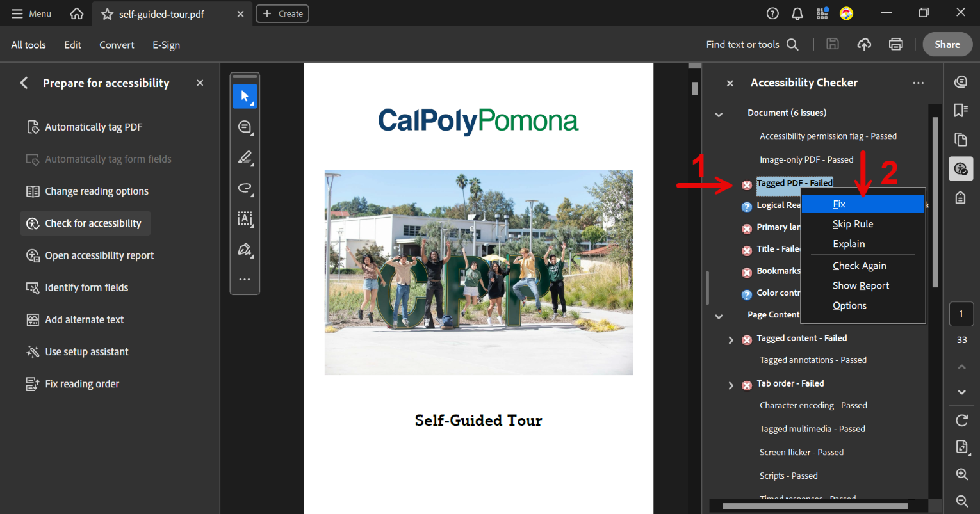Expand the Tagged content - Failed item
This screenshot has width=980, height=514.
click(x=731, y=340)
